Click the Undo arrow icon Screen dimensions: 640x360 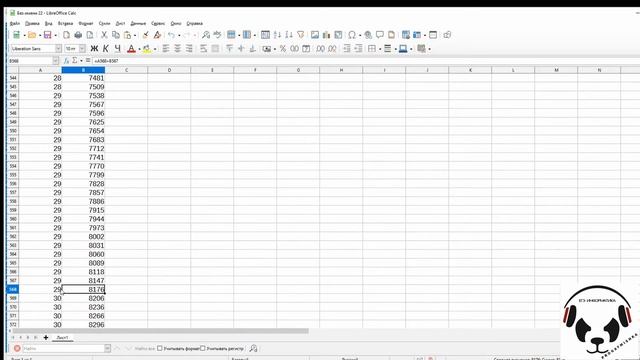click(171, 35)
